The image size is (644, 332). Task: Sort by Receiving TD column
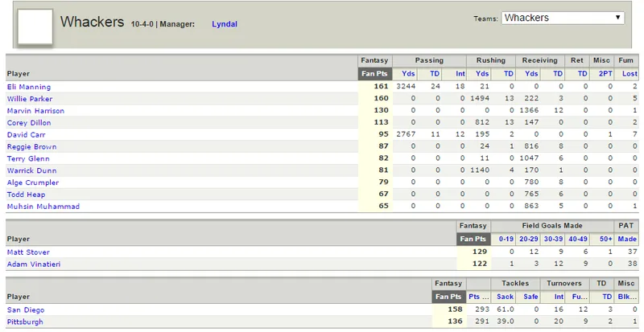[558, 74]
